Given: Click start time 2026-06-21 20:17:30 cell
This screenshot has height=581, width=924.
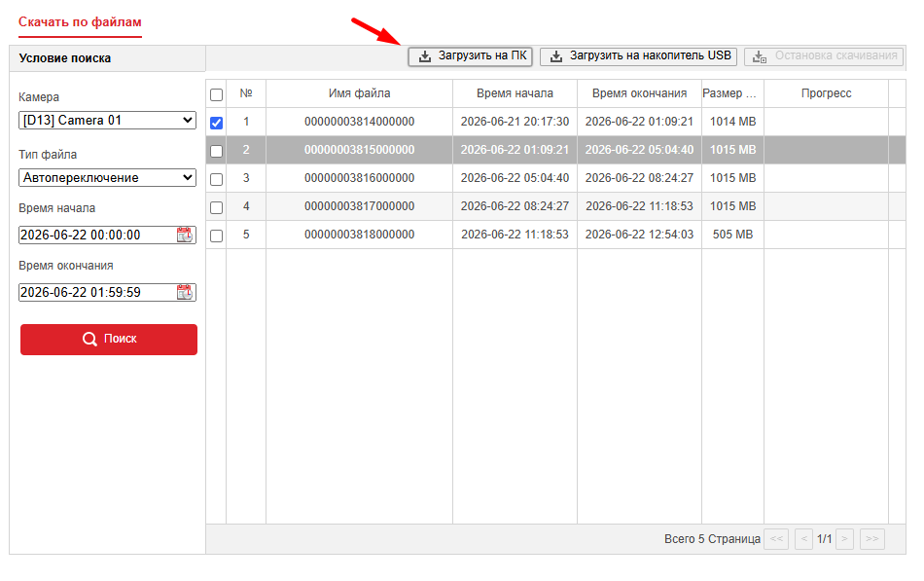Looking at the screenshot, I should point(515,122).
